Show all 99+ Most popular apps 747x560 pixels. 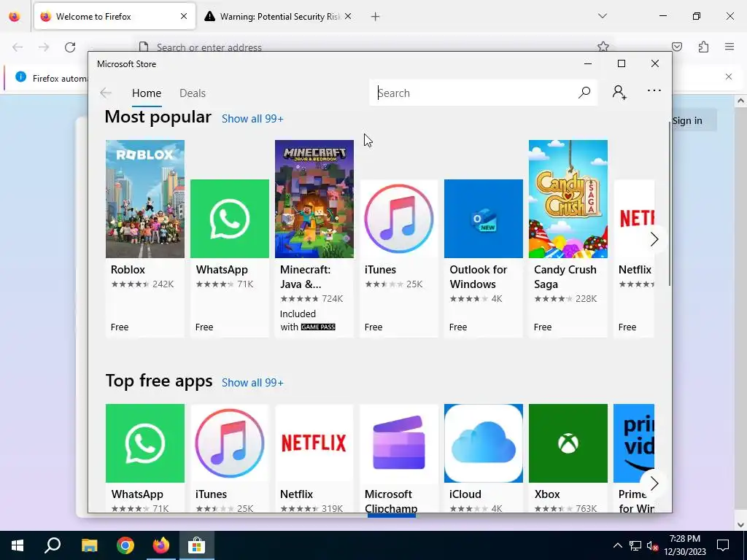[x=252, y=119]
